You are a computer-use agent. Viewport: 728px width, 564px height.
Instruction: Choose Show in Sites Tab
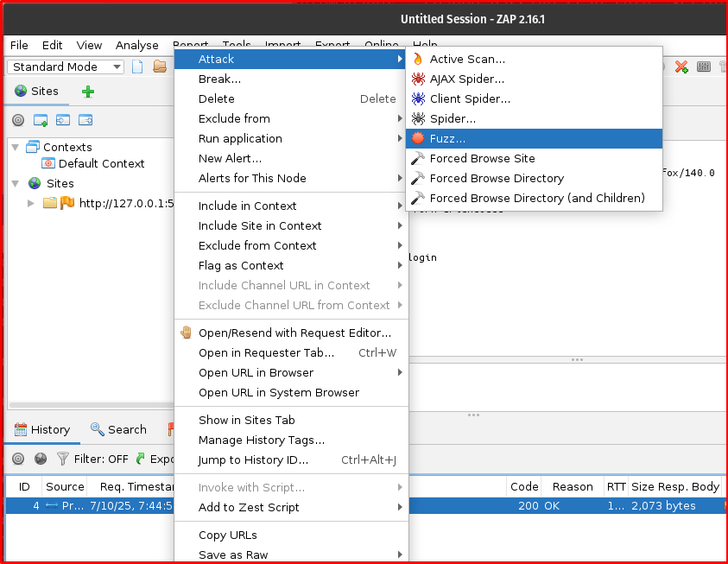coord(291,420)
